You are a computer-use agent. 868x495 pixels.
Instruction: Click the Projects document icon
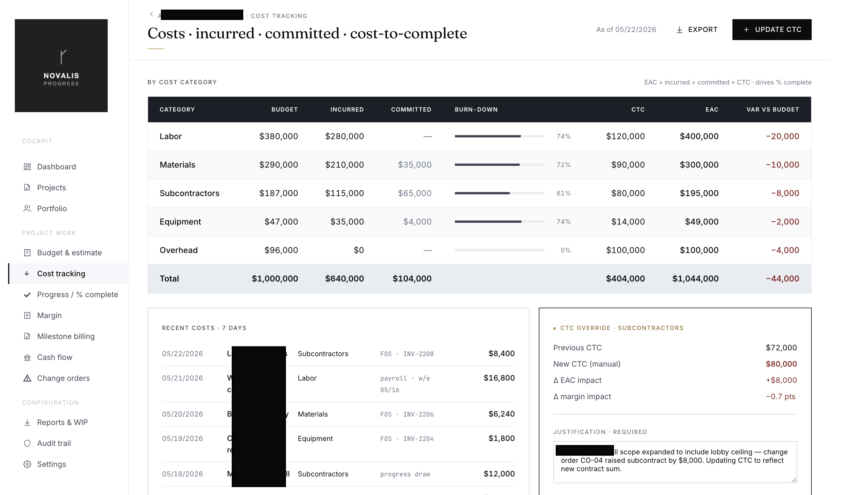click(x=27, y=187)
